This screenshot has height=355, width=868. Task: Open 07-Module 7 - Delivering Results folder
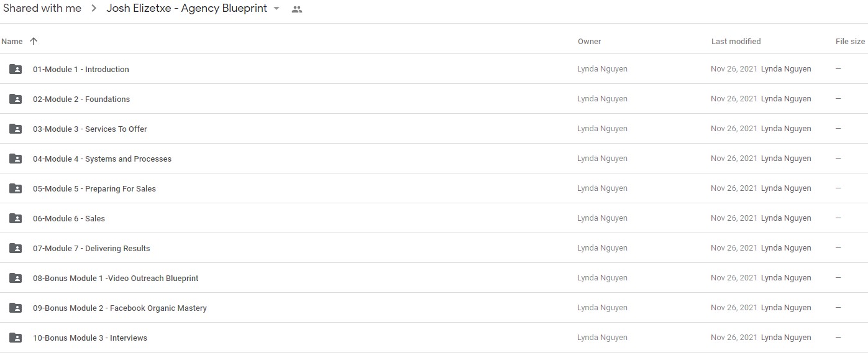(x=91, y=248)
